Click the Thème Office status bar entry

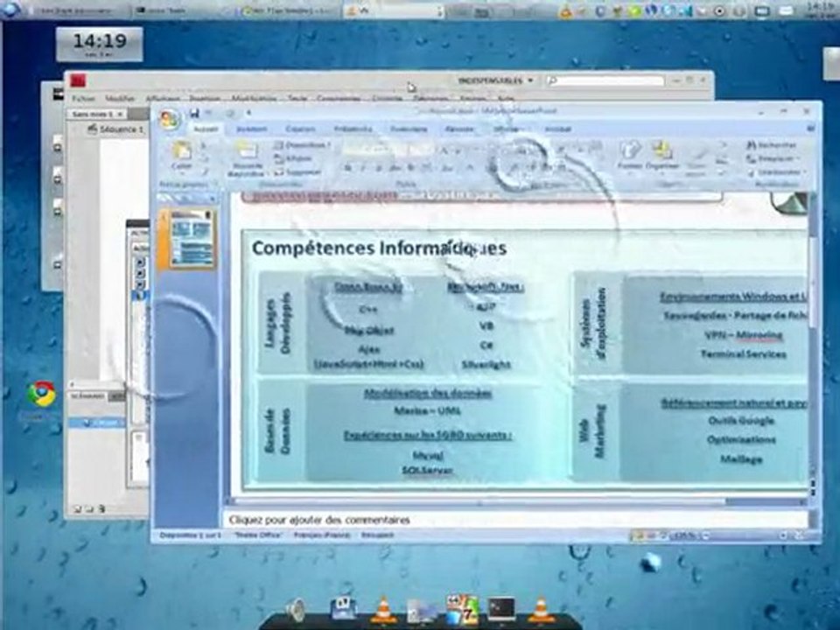[258, 535]
